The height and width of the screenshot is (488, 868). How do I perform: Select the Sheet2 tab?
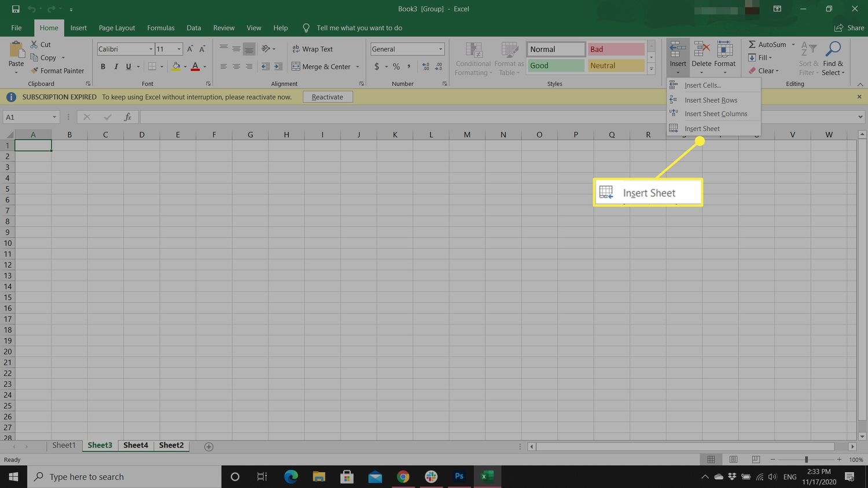point(171,445)
